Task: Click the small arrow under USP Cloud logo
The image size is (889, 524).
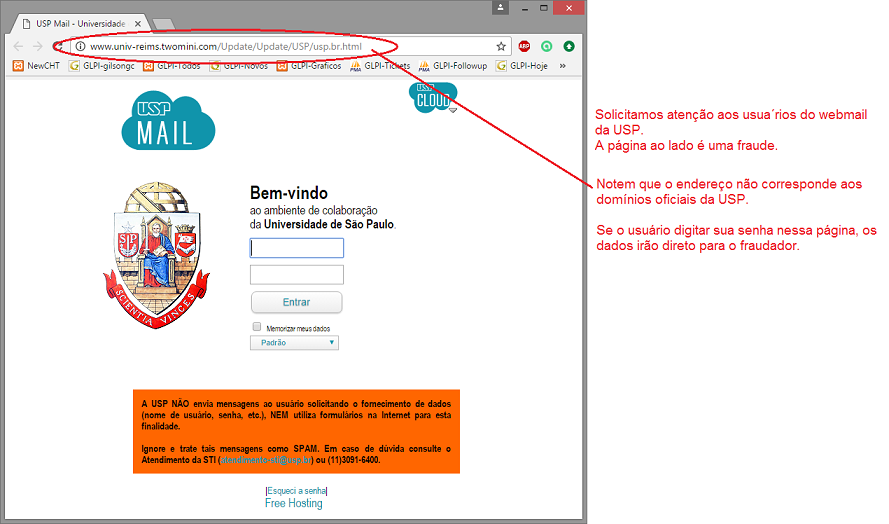Action: (x=452, y=111)
